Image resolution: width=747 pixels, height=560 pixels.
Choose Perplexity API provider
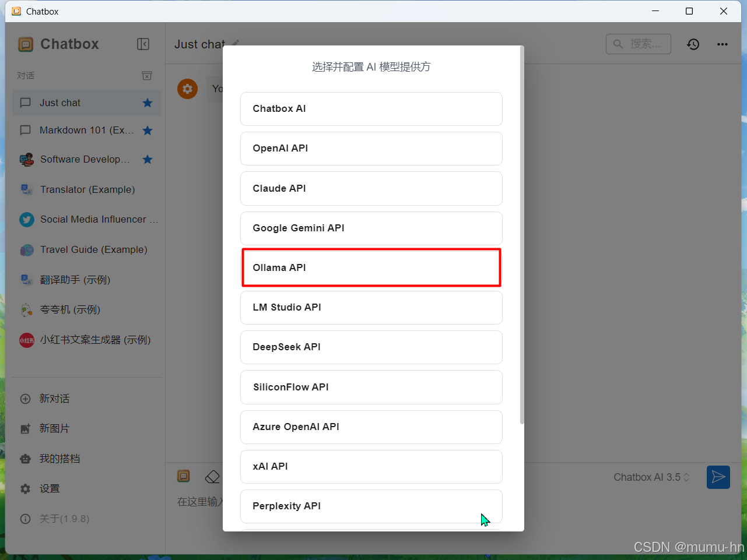(x=371, y=506)
